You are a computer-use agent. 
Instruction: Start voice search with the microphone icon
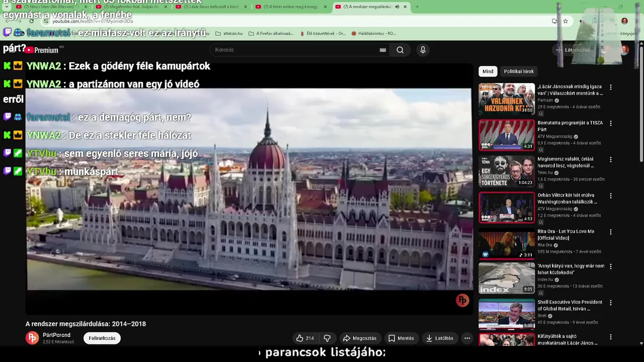click(423, 50)
